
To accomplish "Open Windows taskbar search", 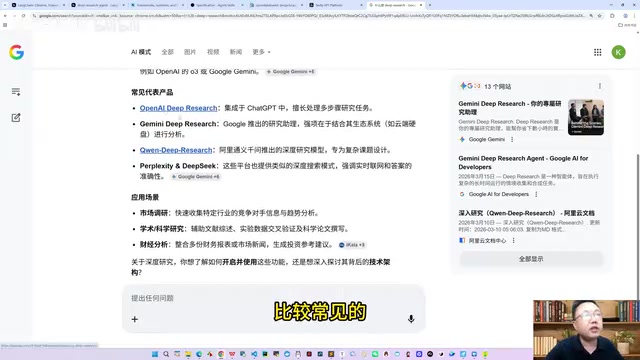I will point(166,354).
